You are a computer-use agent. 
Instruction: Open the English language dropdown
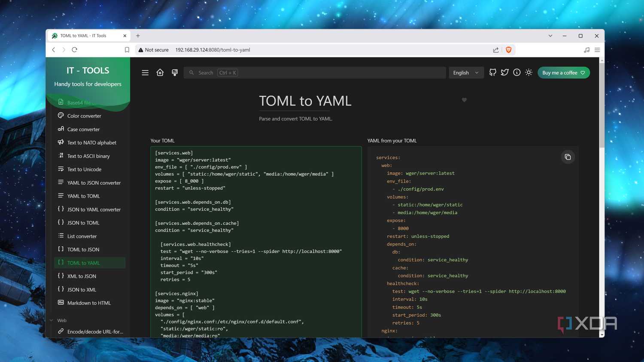tap(466, 73)
